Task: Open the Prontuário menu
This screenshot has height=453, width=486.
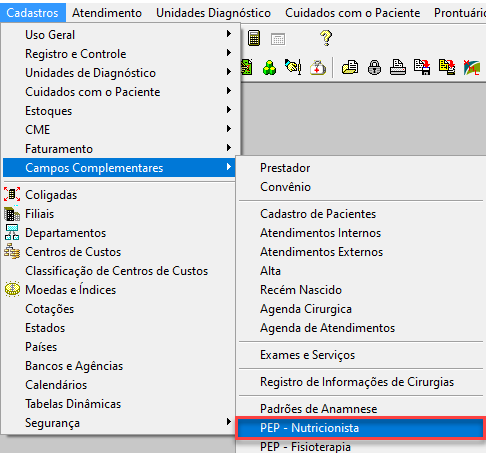Action: 459,13
